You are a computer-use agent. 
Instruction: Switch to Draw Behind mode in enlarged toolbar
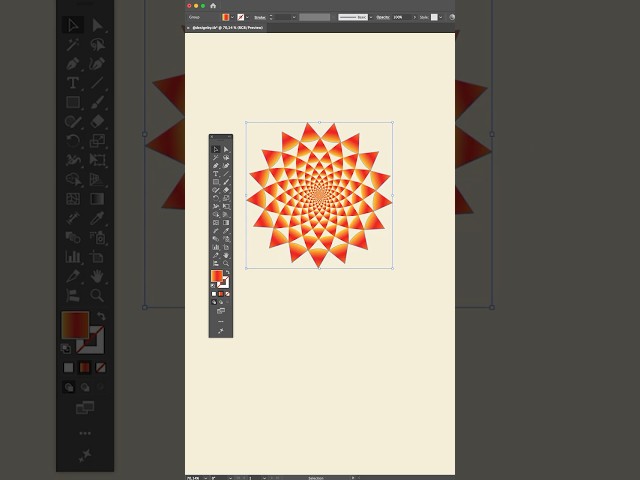click(x=85, y=387)
